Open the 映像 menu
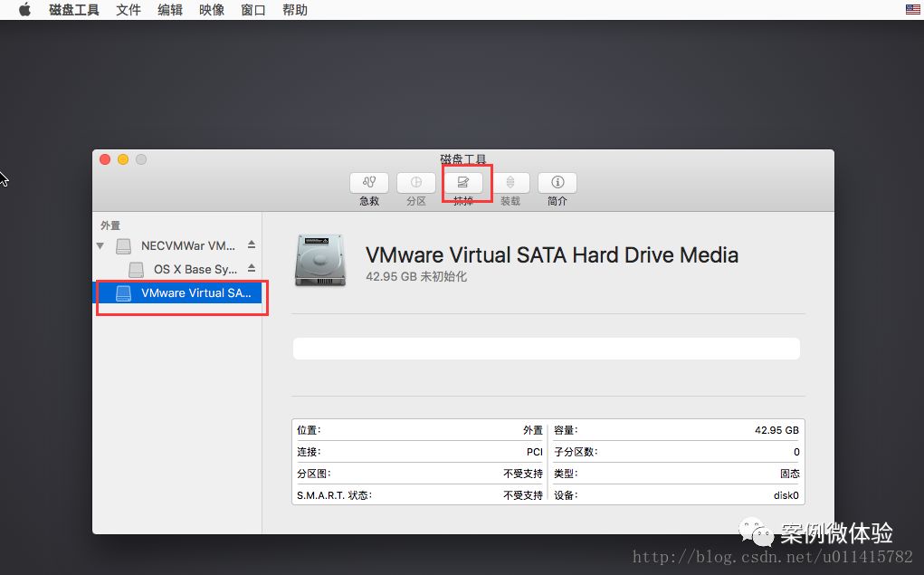Screen dimensions: 924x575 212,10
